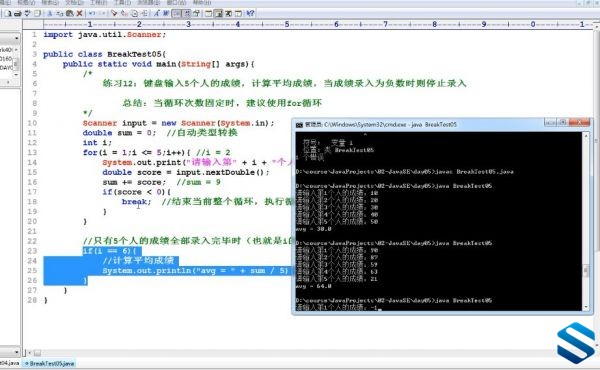Click the 'double score = input.nextDouble();' line
The height and width of the screenshot is (370, 600).
(x=186, y=172)
